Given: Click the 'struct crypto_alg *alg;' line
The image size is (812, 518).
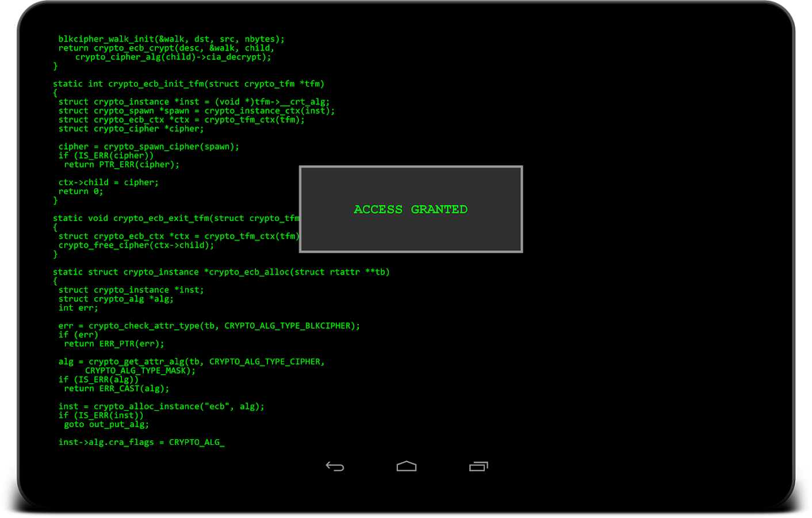Looking at the screenshot, I should pos(116,299).
